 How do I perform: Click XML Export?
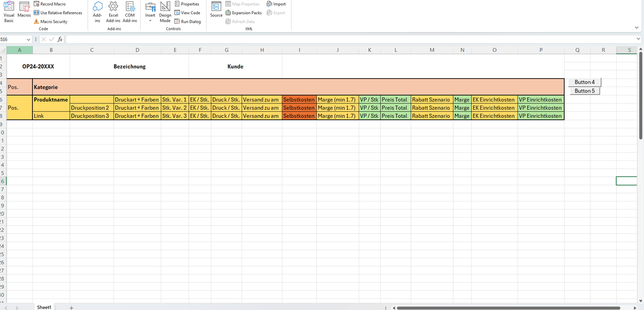[276, 13]
